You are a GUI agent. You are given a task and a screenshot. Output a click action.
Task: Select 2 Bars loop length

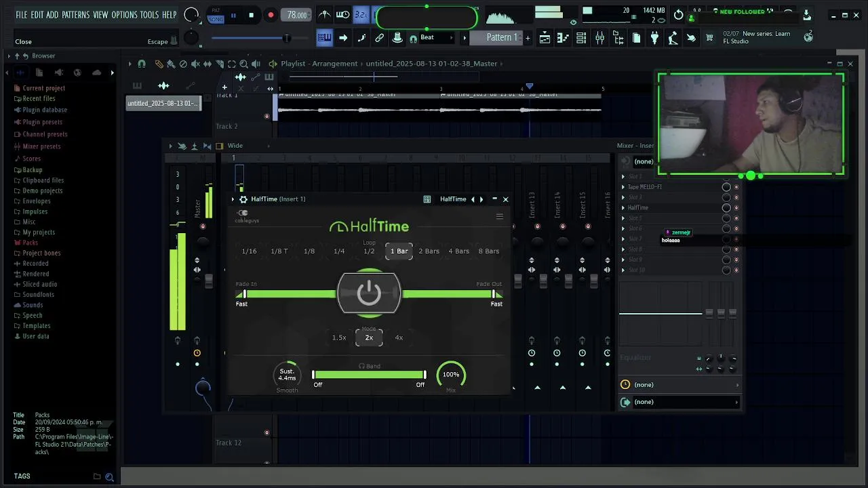point(429,251)
